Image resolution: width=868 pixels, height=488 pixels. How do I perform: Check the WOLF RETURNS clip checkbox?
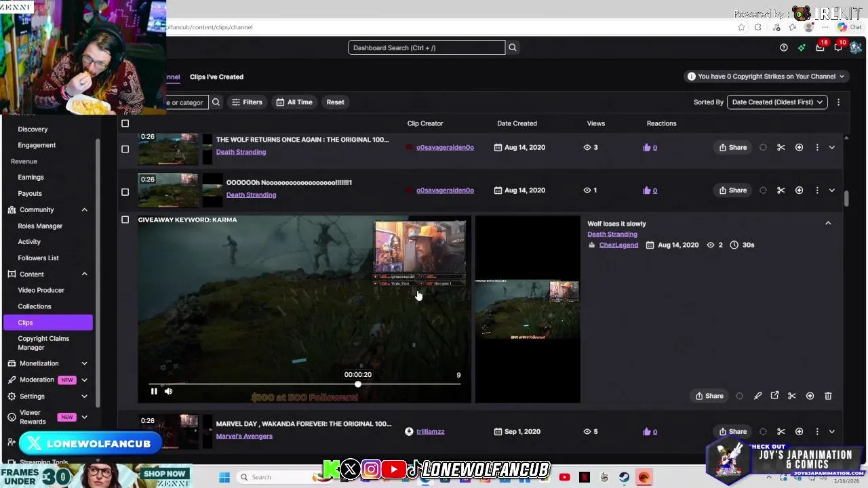click(x=125, y=149)
